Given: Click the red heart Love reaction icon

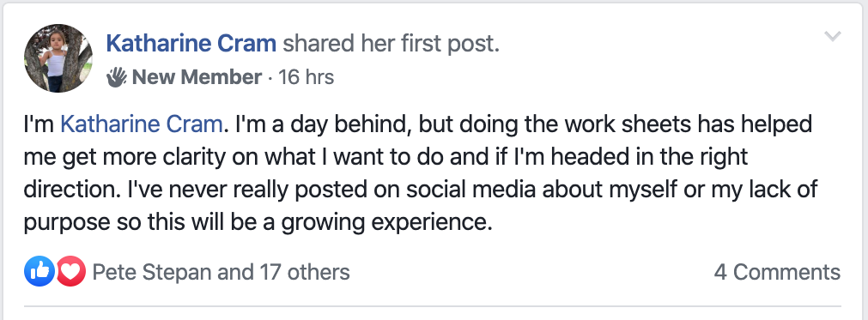Looking at the screenshot, I should tap(70, 271).
